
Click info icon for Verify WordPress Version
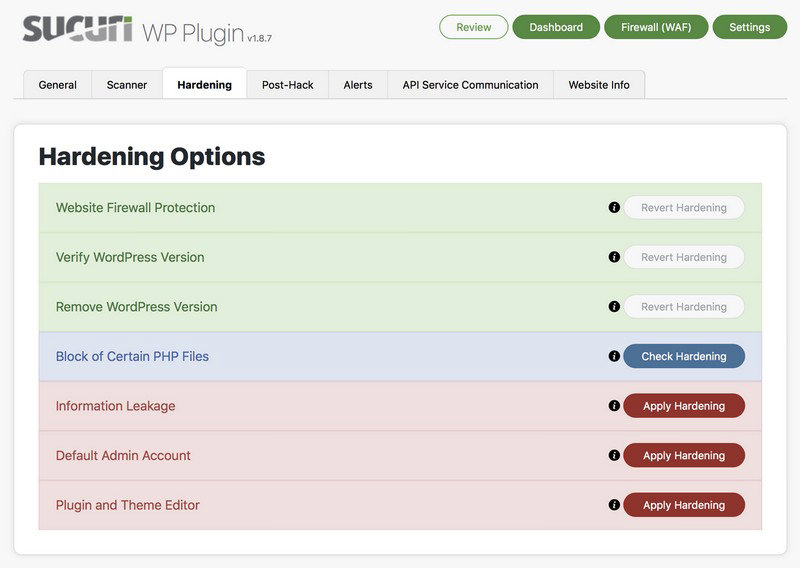tap(614, 257)
